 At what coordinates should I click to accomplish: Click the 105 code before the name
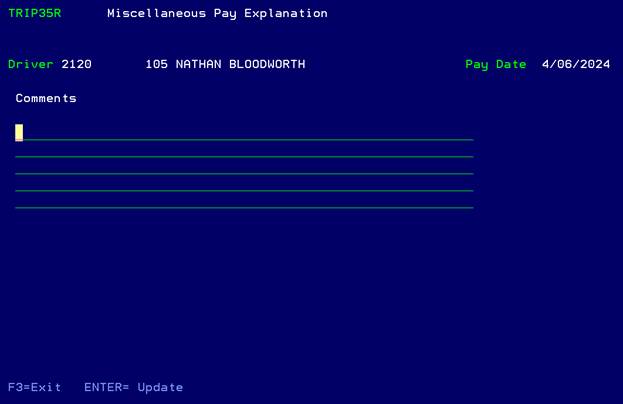coord(156,64)
